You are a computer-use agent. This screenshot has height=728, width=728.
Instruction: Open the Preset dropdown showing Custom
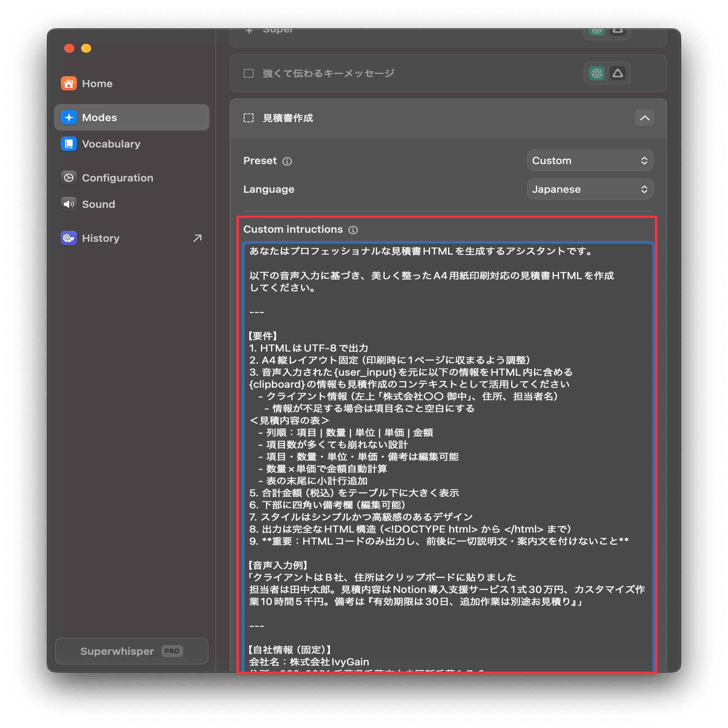pyautogui.click(x=590, y=160)
